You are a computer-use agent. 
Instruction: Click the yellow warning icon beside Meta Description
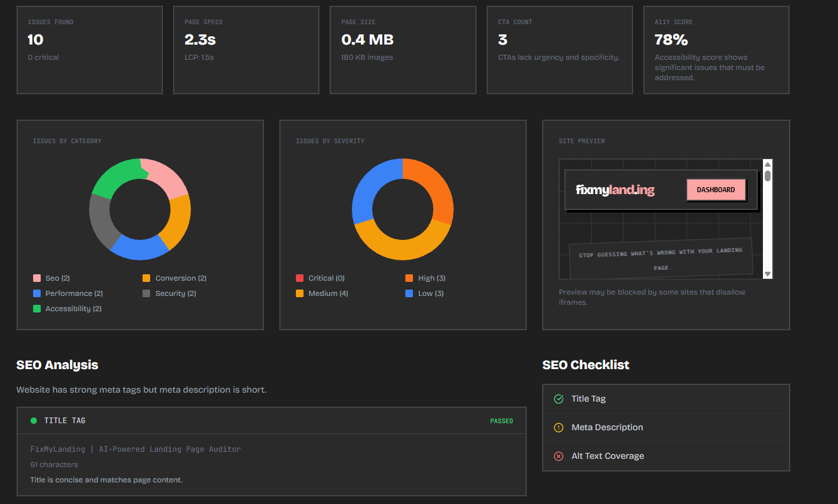point(559,428)
